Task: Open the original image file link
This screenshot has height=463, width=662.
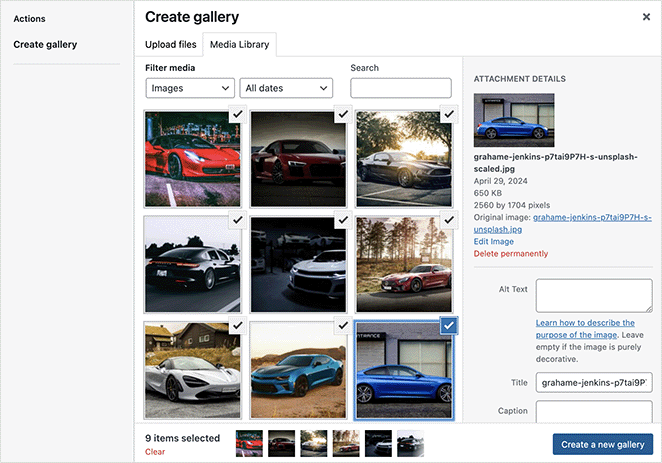Action: coord(590,217)
